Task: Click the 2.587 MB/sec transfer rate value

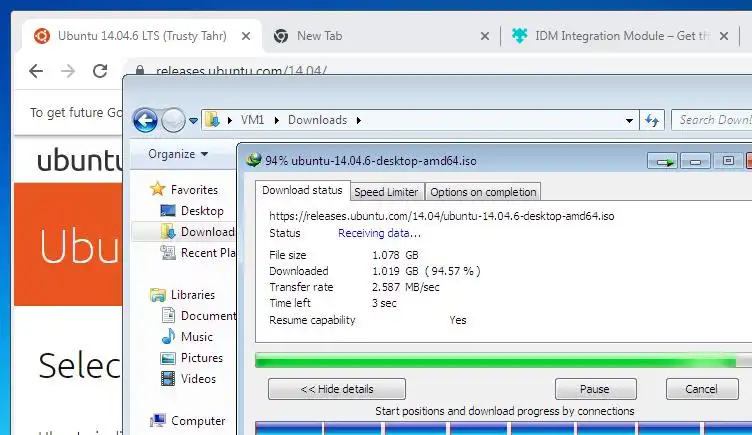Action: (x=406, y=287)
